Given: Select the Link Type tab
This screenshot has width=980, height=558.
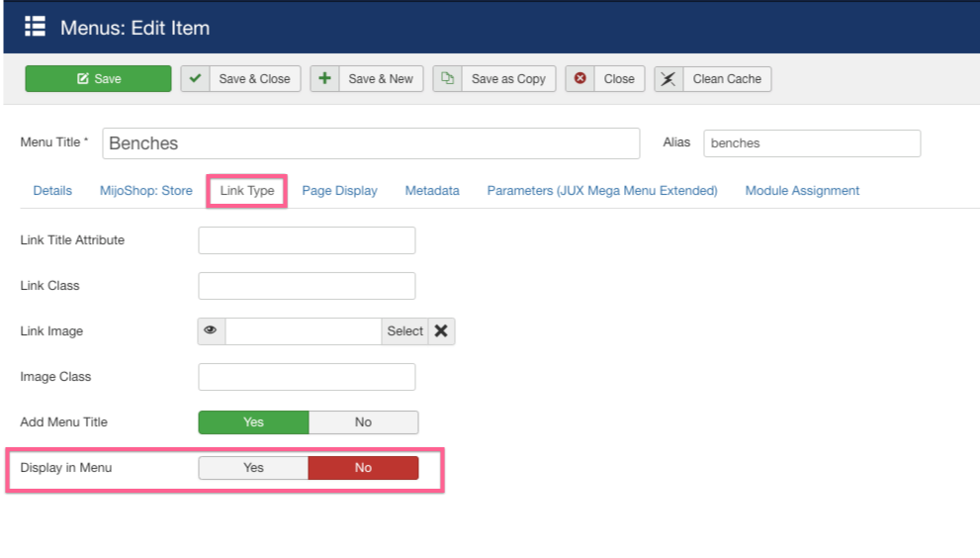Looking at the screenshot, I should (247, 191).
